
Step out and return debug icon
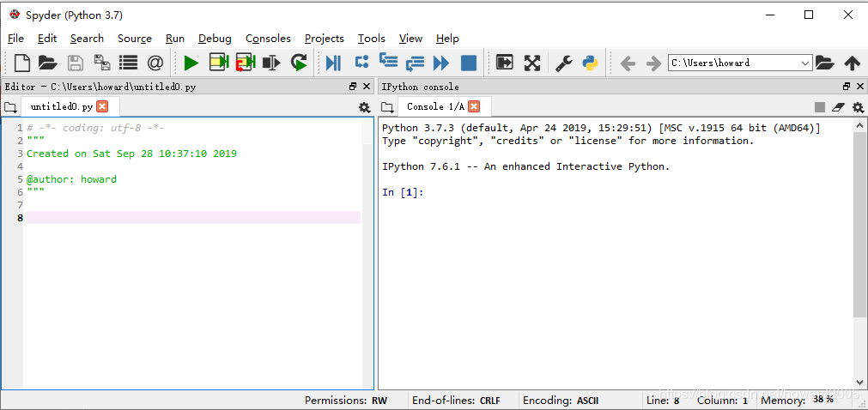(x=415, y=63)
